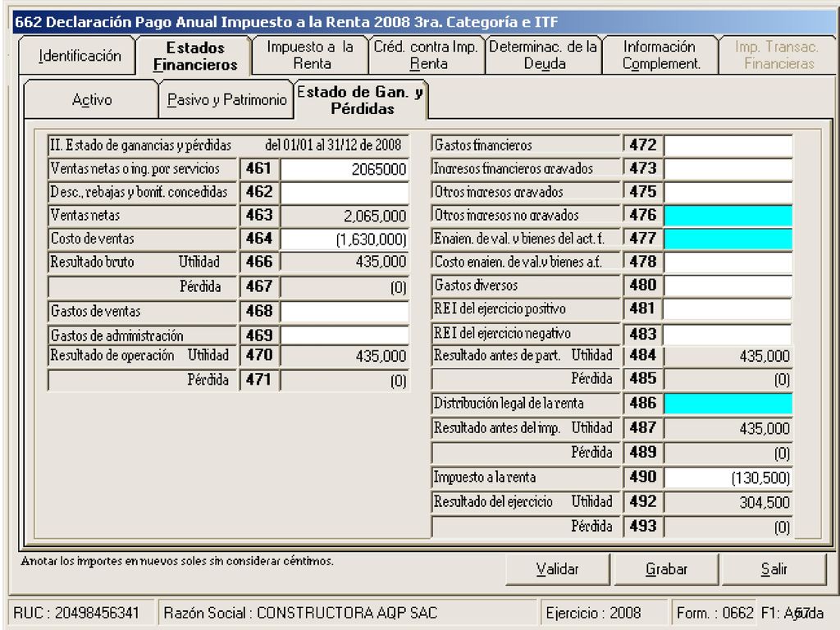Click the (0) value in field 467
The image size is (840, 630).
pyautogui.click(x=398, y=288)
